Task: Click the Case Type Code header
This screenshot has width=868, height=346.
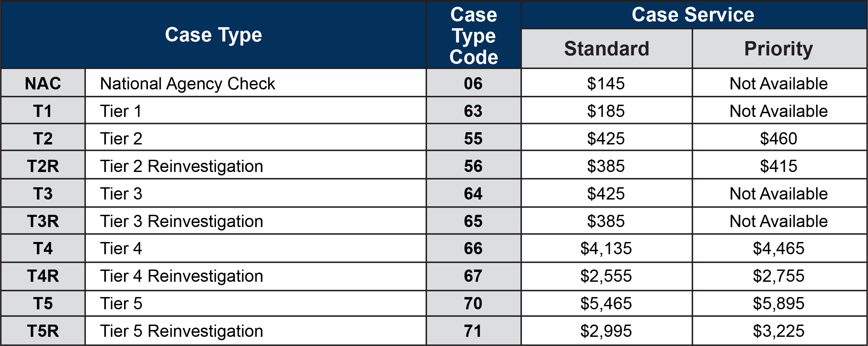Action: click(x=474, y=35)
